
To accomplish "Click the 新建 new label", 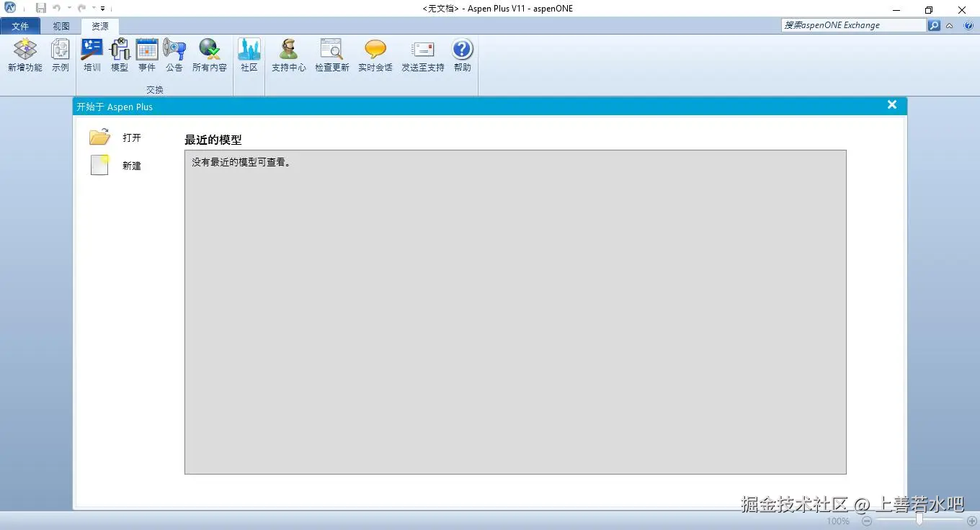I will click(132, 166).
